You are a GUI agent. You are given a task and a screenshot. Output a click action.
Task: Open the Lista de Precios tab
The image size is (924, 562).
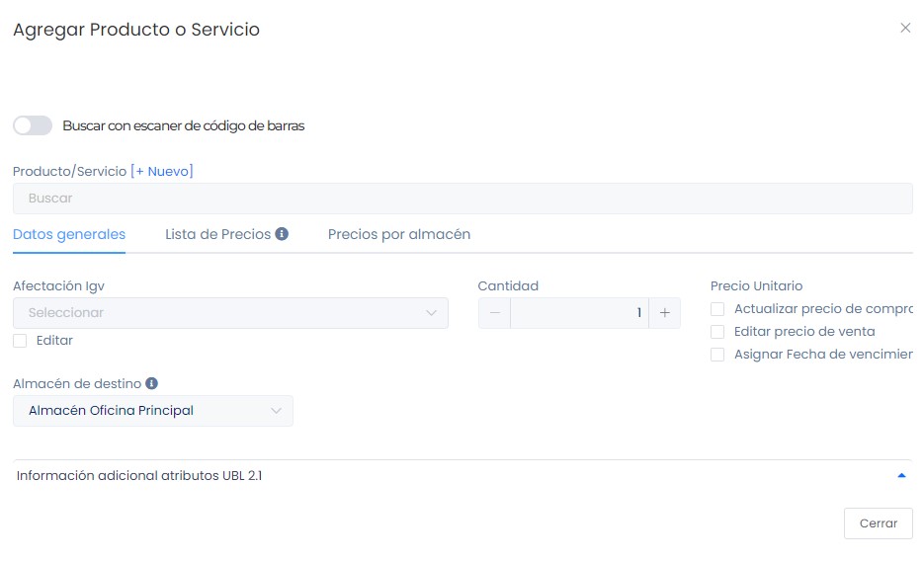(x=217, y=235)
